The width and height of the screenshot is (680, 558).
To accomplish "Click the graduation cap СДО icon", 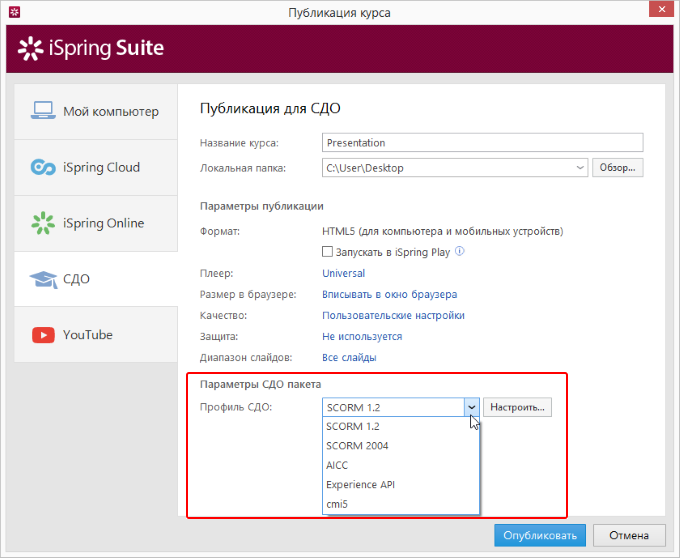I will tap(43, 279).
